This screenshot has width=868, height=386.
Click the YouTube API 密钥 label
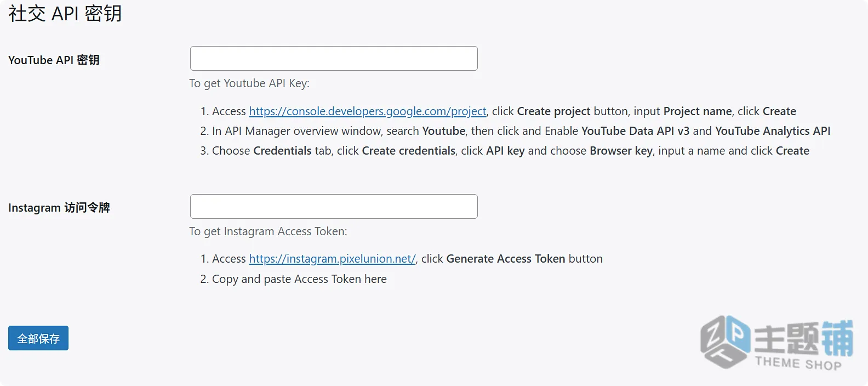54,60
